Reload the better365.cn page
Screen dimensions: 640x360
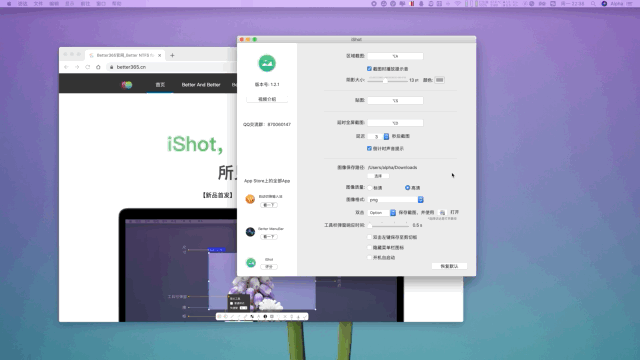tap(87, 67)
